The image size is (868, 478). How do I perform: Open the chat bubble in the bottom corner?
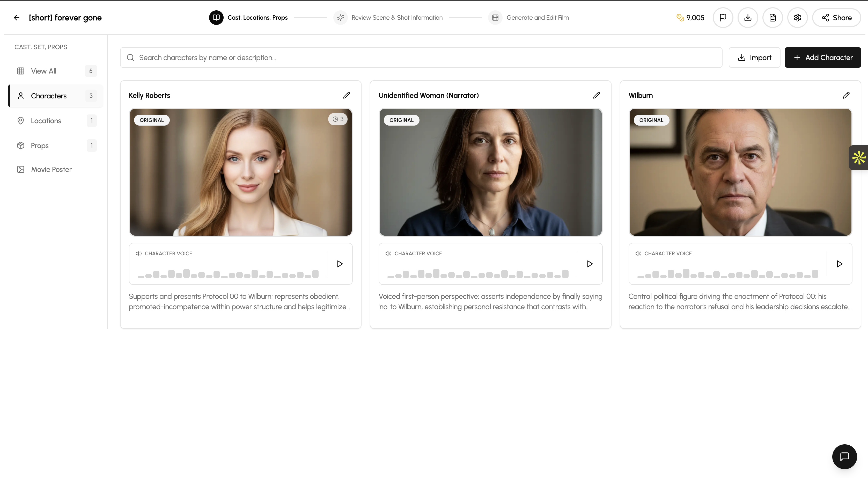click(844, 457)
